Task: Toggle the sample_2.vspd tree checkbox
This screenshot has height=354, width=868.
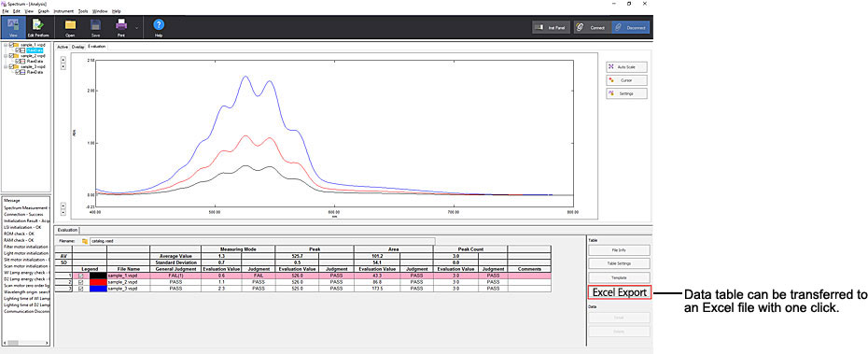Action: (11, 56)
